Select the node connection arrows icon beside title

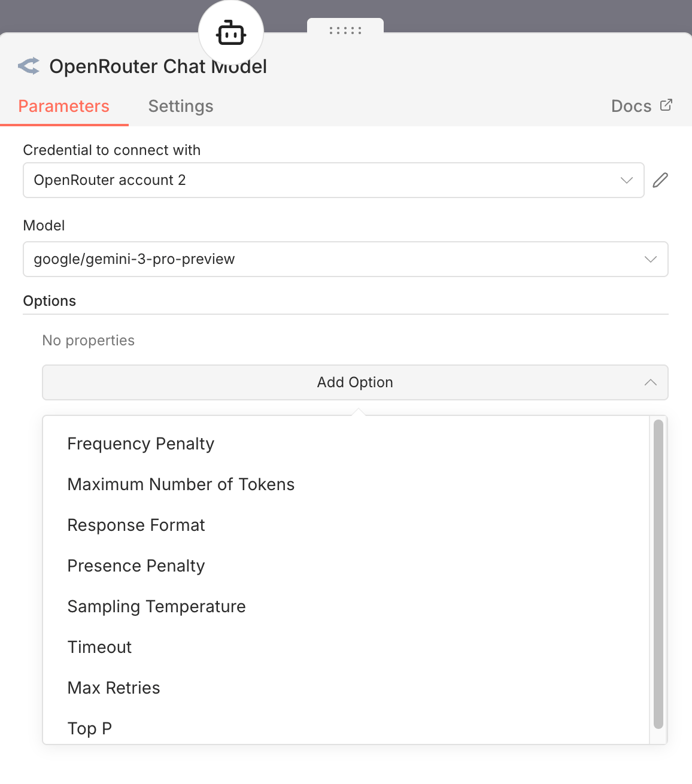pos(28,66)
